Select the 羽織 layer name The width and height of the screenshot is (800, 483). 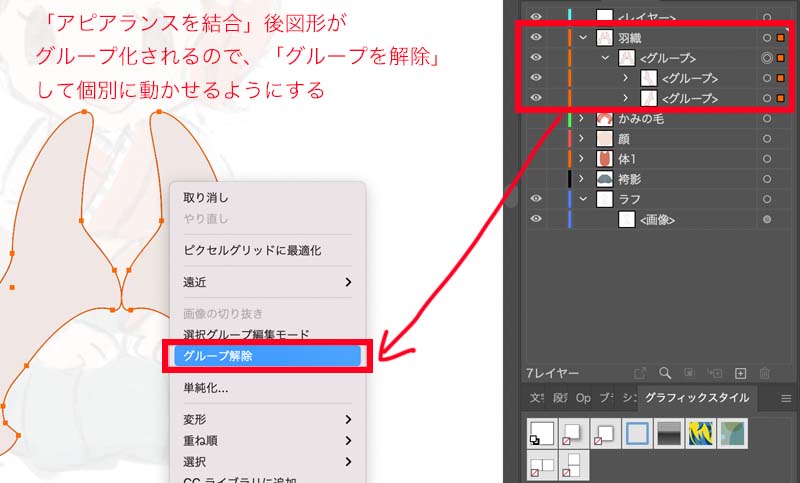pos(630,38)
